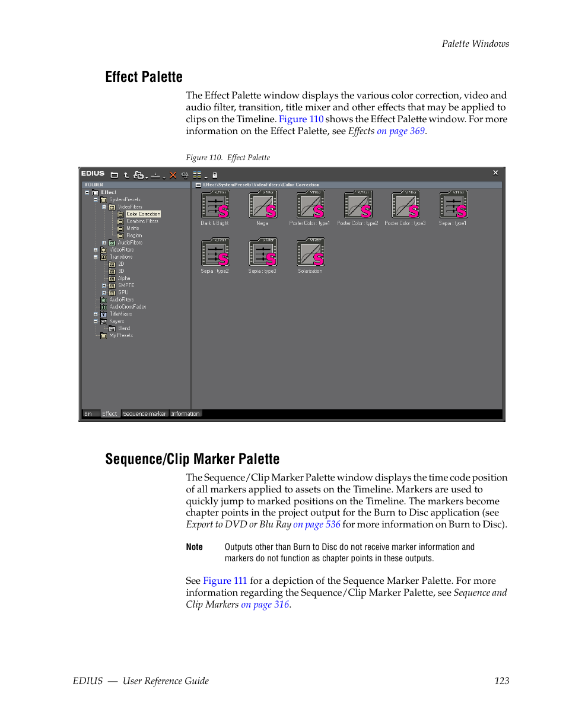566x728 pixels.
Task: Click the Effect path bar folder icon
Action: click(198, 185)
